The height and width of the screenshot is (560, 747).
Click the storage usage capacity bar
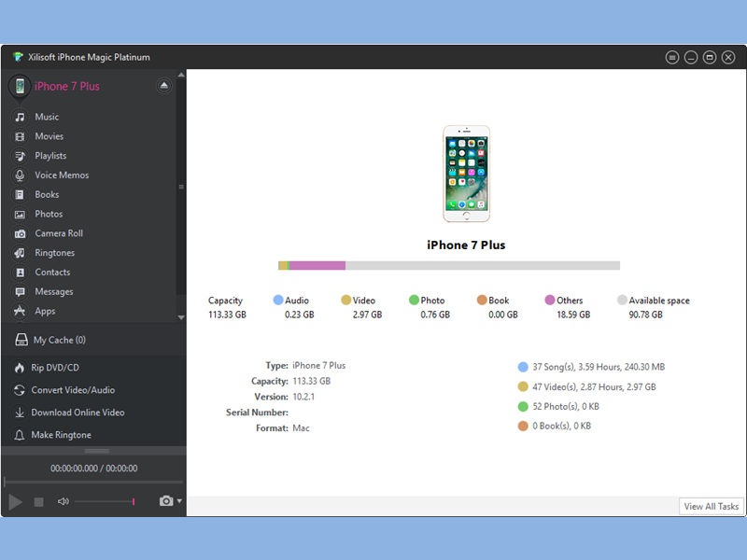[449, 266]
